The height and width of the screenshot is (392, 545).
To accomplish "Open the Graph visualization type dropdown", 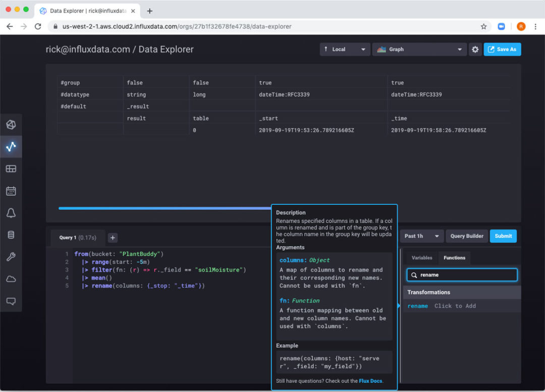I will tap(419, 49).
